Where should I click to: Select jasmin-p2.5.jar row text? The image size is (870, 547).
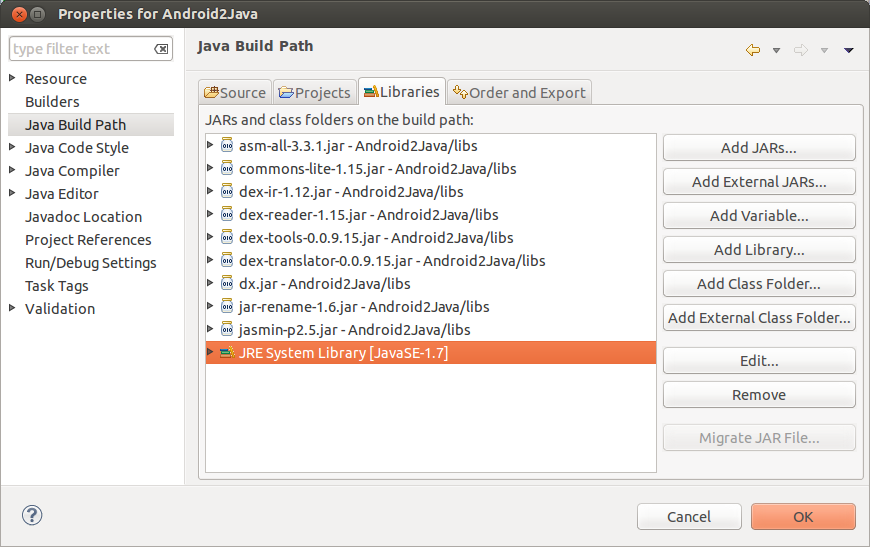tap(355, 330)
